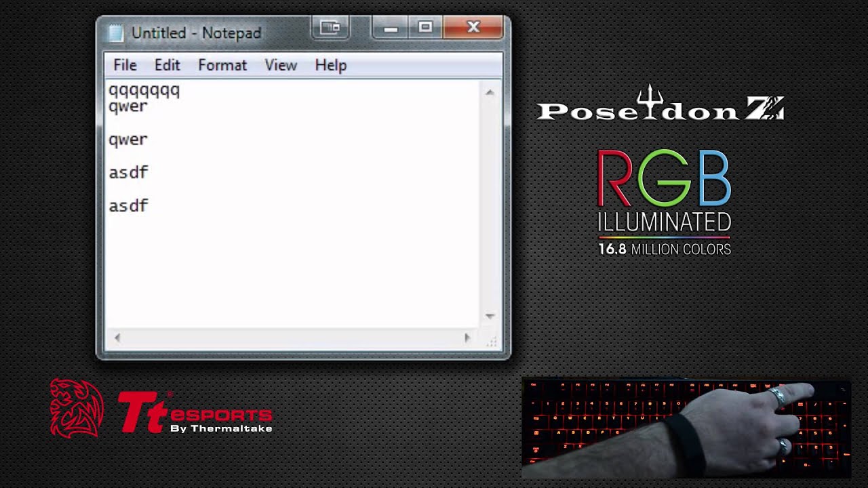Minimize the Notepad window

point(391,27)
